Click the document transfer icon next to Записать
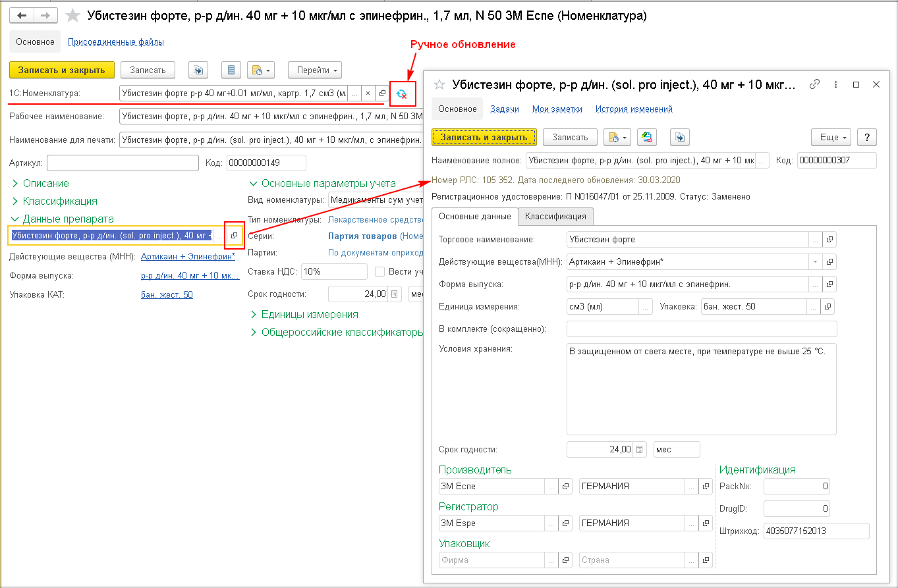 198,70
